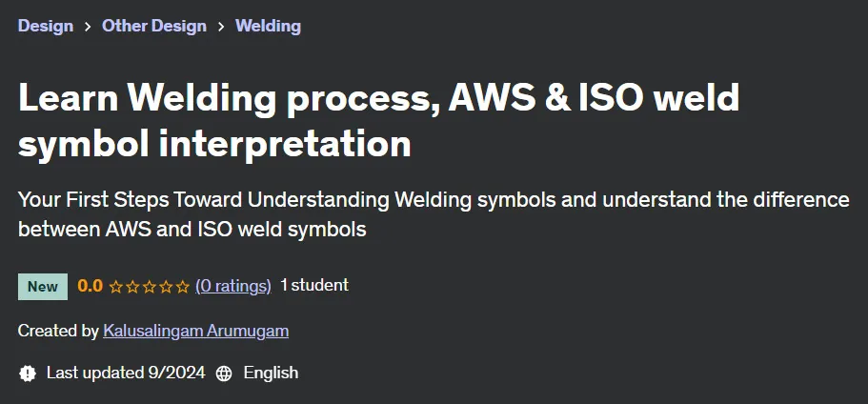
Task: Click the second rating star
Action: (x=132, y=287)
